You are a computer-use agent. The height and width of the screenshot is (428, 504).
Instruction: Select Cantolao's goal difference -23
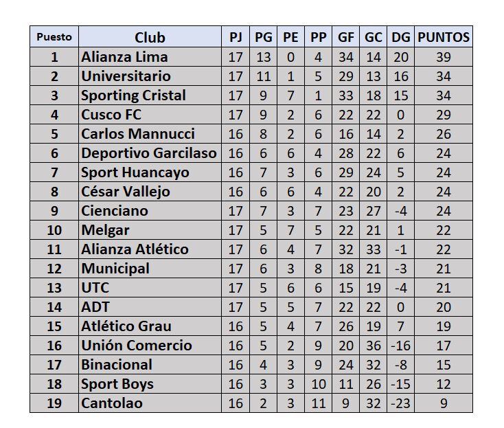coord(400,403)
